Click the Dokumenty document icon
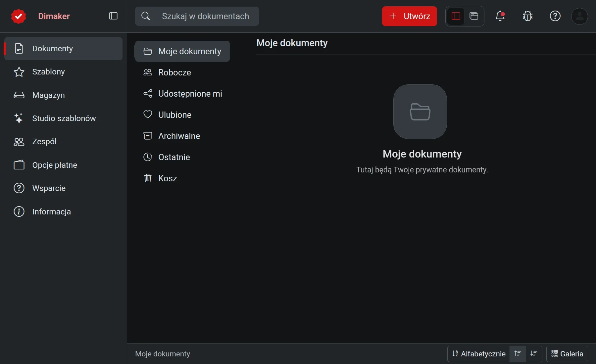Image resolution: width=596 pixels, height=364 pixels. coord(19,49)
